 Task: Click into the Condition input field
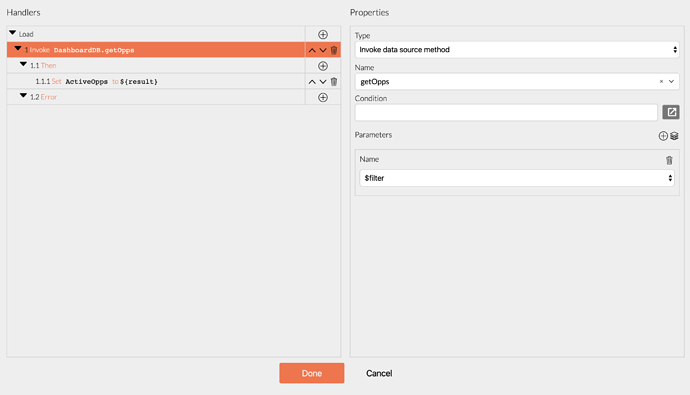[506, 113]
